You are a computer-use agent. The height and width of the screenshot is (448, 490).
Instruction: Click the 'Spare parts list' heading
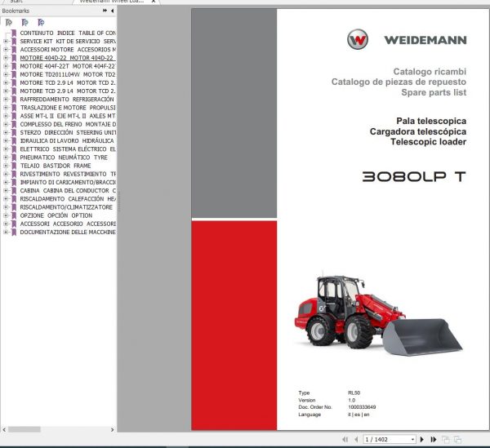coord(434,92)
